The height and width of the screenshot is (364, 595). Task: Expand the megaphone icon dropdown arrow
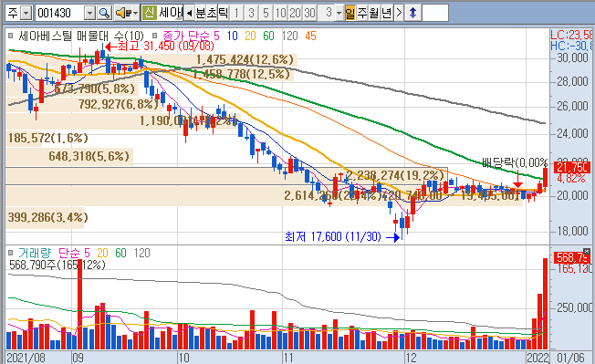[x=135, y=14]
